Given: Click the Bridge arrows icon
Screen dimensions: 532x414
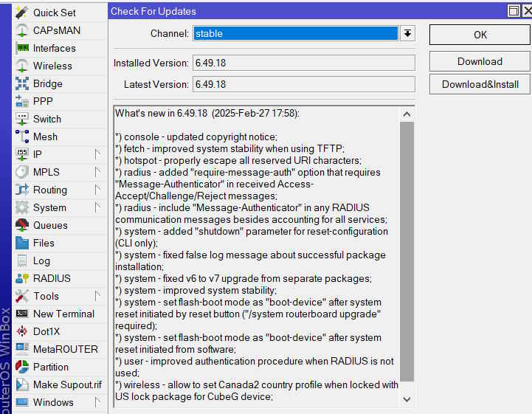Looking at the screenshot, I should click(21, 83).
